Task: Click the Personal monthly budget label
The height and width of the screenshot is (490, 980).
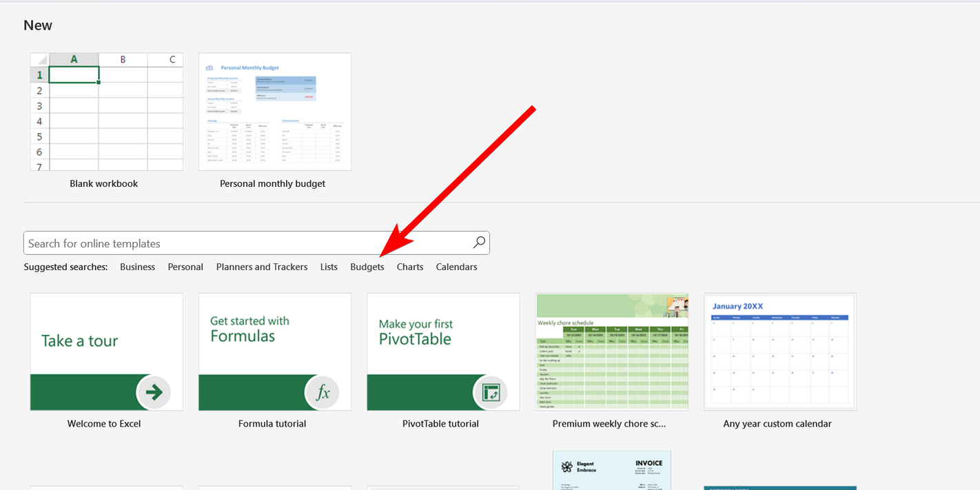Action: (x=272, y=184)
